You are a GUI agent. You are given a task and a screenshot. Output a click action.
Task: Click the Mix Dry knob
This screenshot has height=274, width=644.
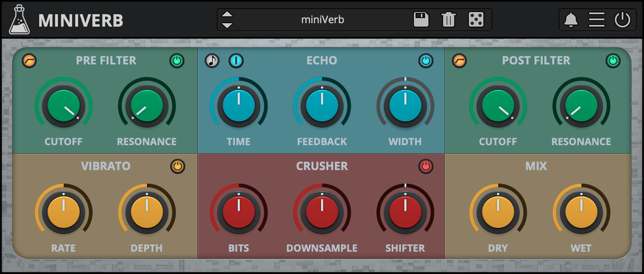pyautogui.click(x=498, y=213)
